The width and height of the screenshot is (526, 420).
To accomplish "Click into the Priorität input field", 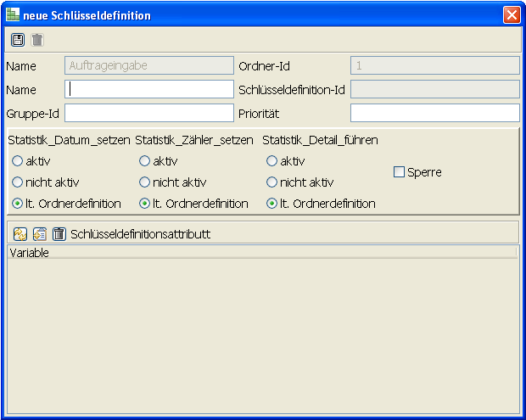I will pos(434,113).
